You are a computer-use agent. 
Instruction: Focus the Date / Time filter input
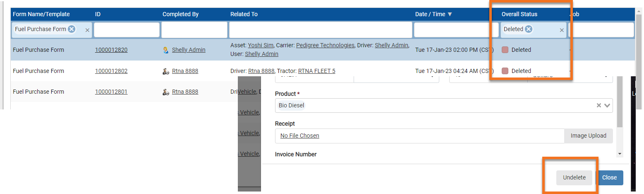[x=456, y=30]
